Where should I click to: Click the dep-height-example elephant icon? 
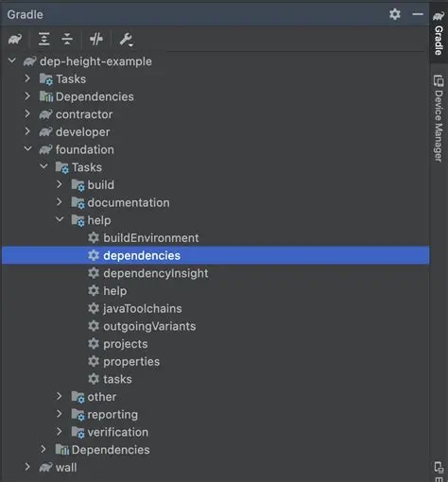pos(30,61)
